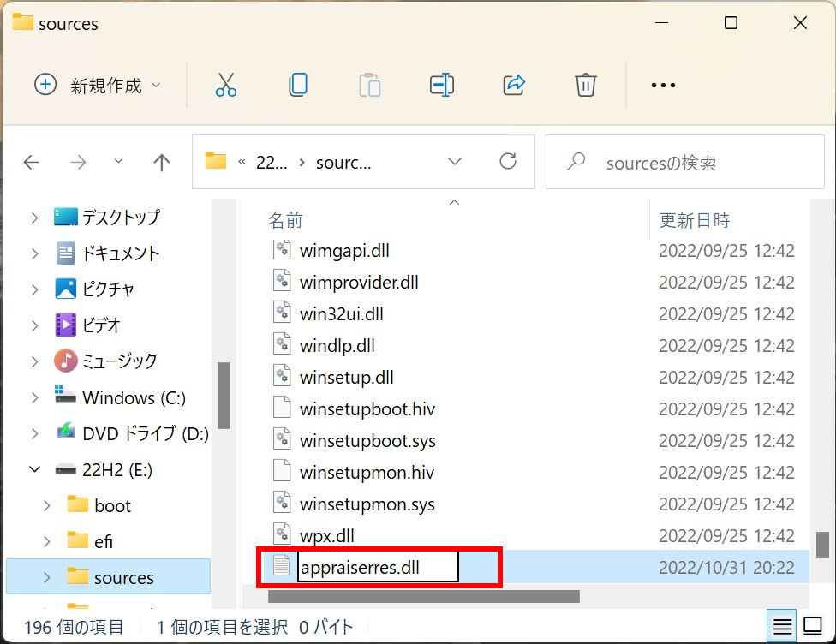Expand the efi folder node
This screenshot has width=836, height=644.
(47, 541)
